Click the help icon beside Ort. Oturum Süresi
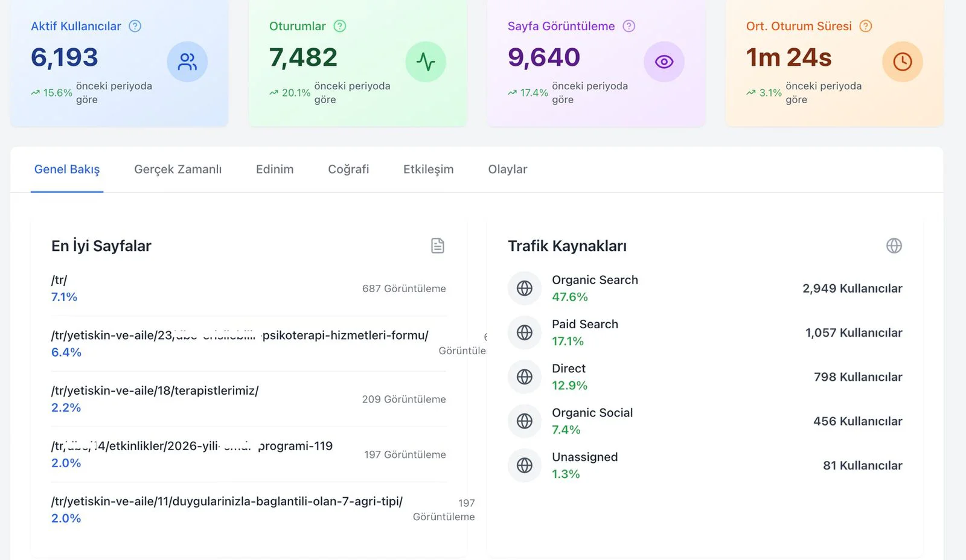This screenshot has width=966, height=560. click(866, 26)
